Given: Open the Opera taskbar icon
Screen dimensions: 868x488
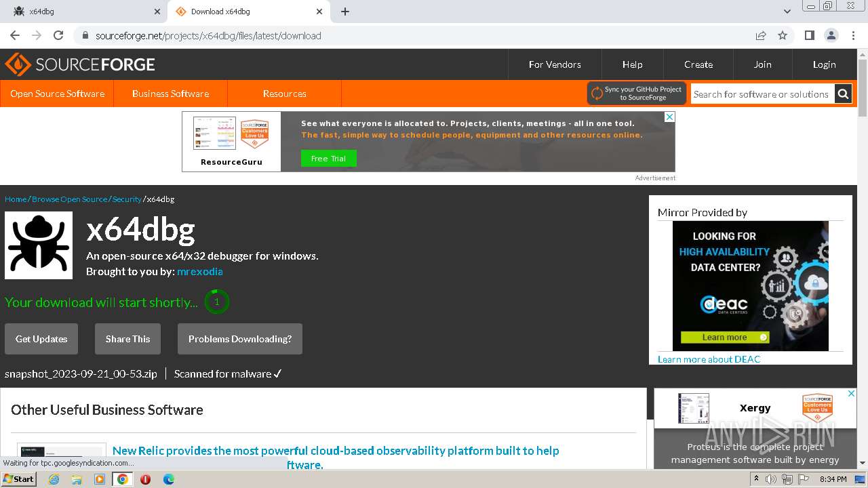Looking at the screenshot, I should [145, 479].
